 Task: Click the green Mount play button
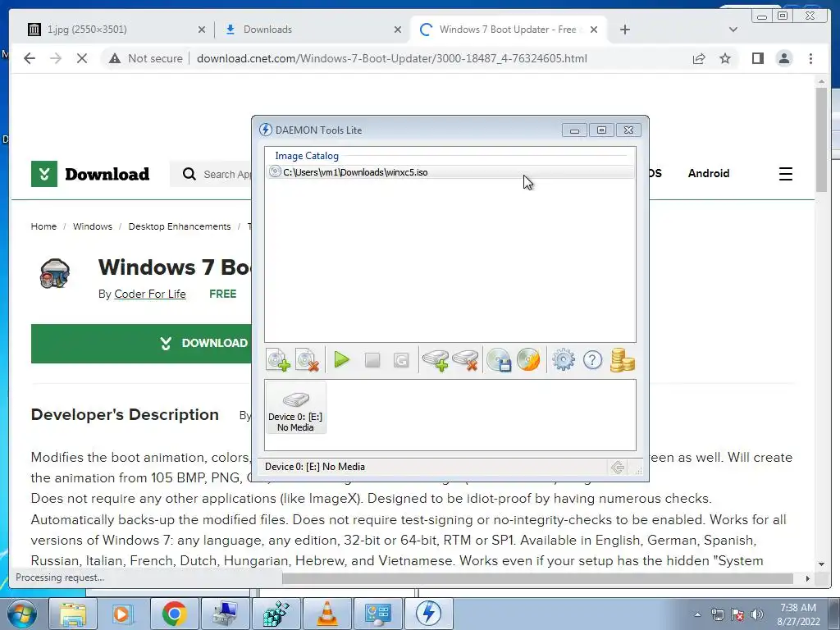pos(341,360)
